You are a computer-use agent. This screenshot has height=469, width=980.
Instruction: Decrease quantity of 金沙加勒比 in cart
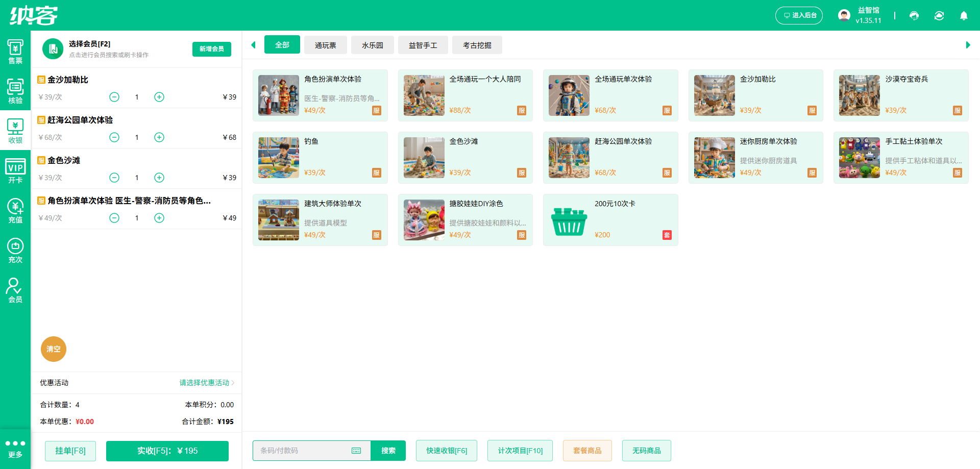(x=114, y=97)
